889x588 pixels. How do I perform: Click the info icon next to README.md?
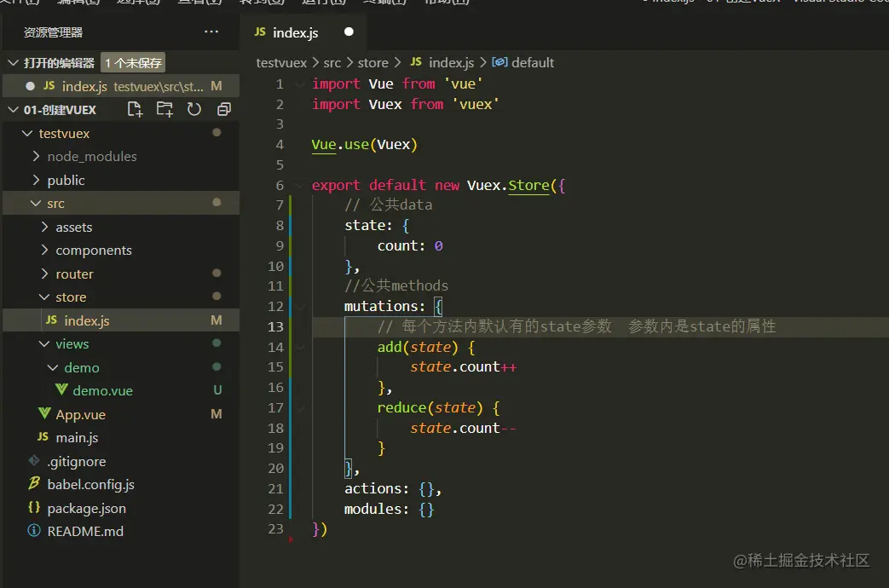click(x=34, y=531)
